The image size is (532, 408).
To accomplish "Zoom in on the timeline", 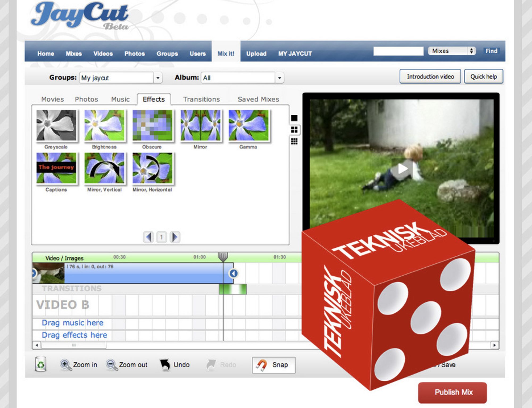I will point(78,365).
